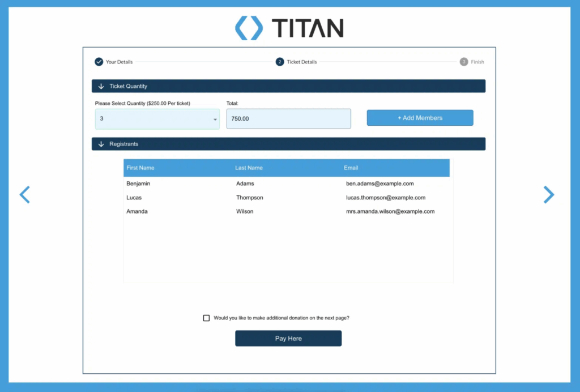This screenshot has width=580, height=392.
Task: Click the right navigation chevron arrow
Action: click(x=549, y=195)
